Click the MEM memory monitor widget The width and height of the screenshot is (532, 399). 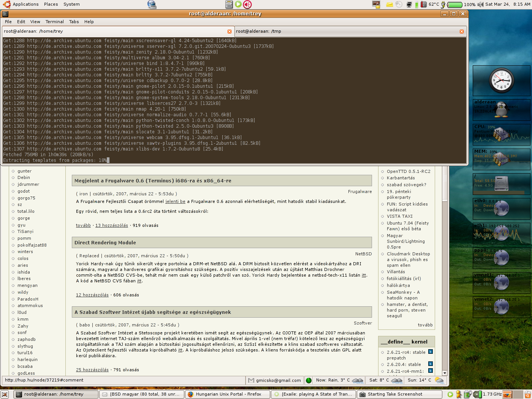coord(501,159)
